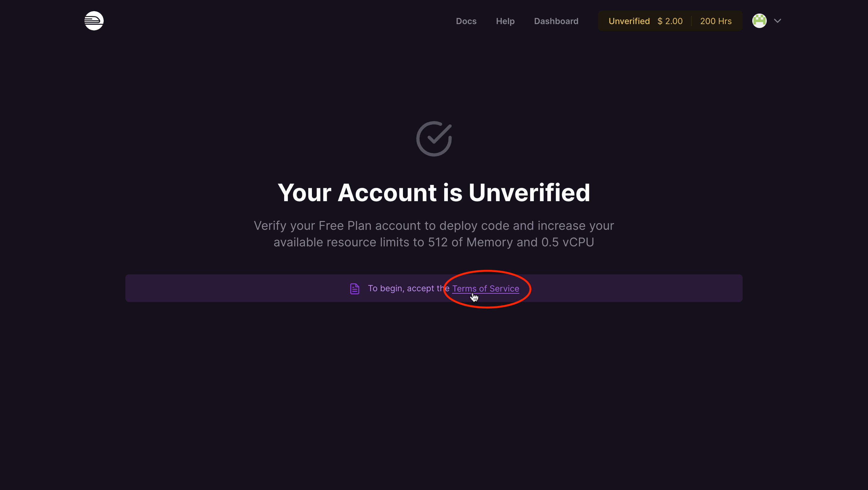
Task: Open the profile menu next to the avatar
Action: pyautogui.click(x=778, y=20)
